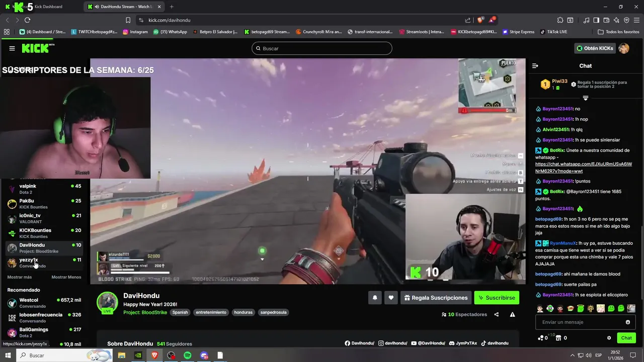Expand the chat leaderboard chevron
The height and width of the screenshot is (362, 644).
coord(586,98)
